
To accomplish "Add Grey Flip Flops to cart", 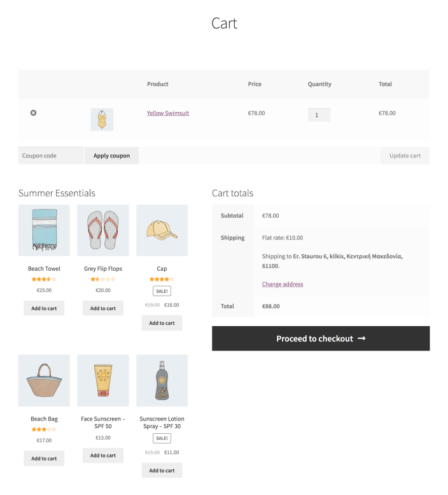I will tap(103, 308).
